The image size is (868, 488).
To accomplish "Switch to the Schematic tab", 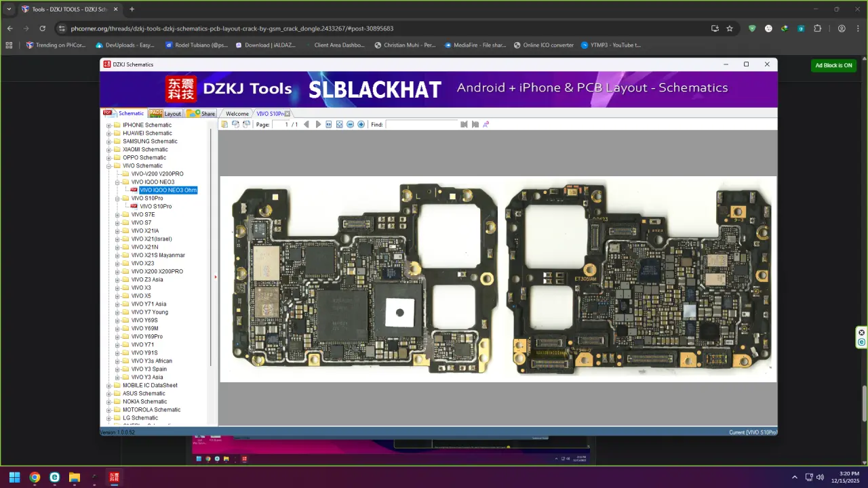I will [x=124, y=113].
